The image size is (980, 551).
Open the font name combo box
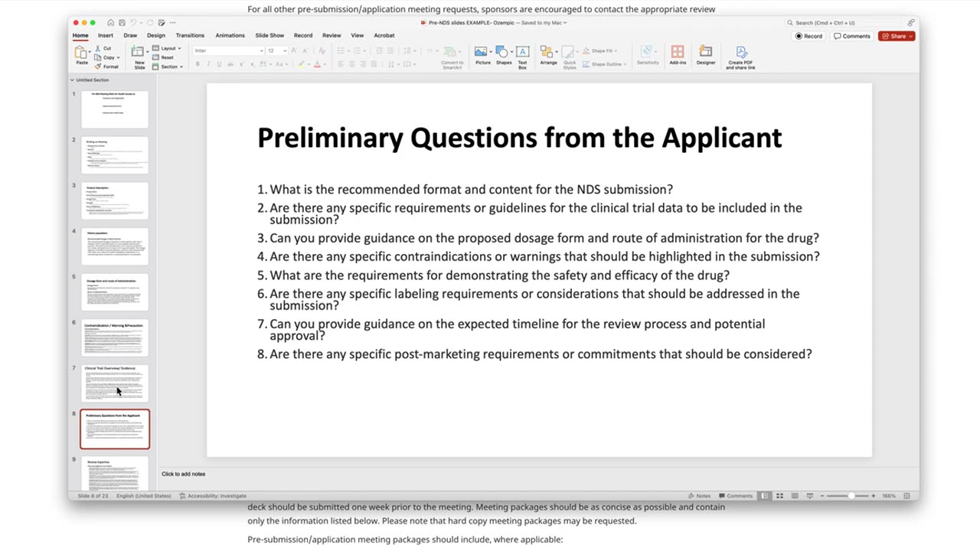pyautogui.click(x=228, y=51)
